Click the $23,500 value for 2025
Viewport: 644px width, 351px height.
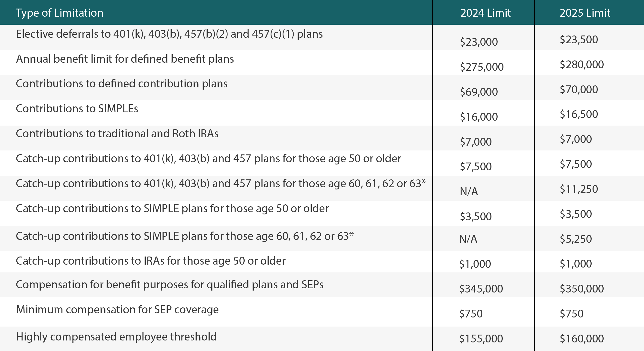579,39
